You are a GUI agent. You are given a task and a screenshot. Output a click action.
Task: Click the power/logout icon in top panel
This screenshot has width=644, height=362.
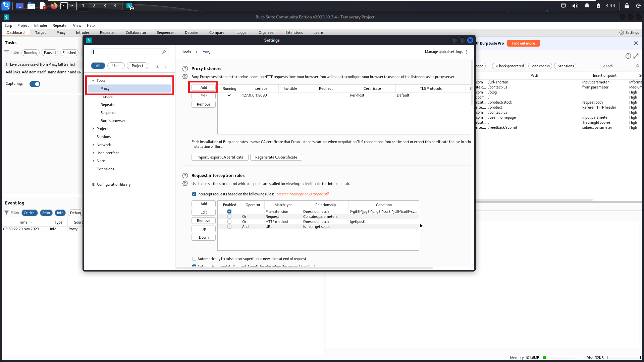click(x=638, y=5)
